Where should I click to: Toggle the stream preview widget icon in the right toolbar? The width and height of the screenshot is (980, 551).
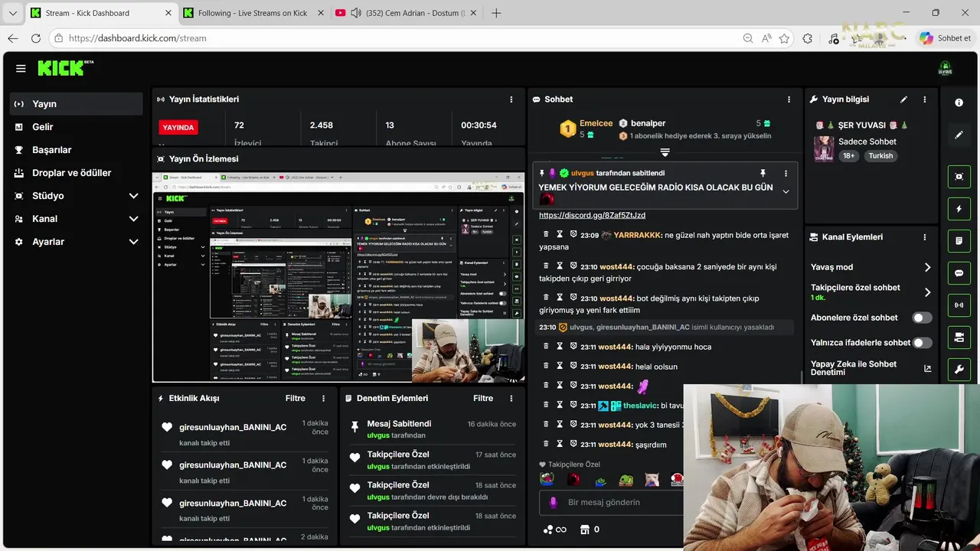(x=959, y=177)
